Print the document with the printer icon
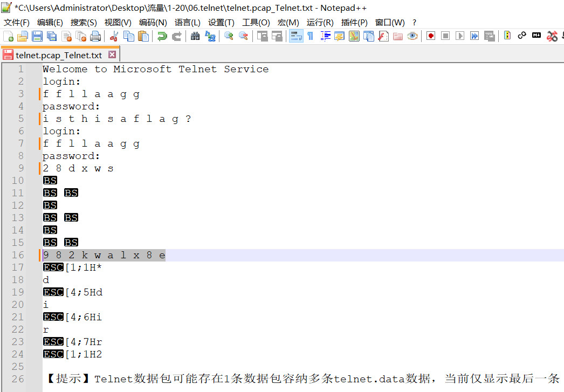Screen dimensions: 564x392 pos(95,36)
